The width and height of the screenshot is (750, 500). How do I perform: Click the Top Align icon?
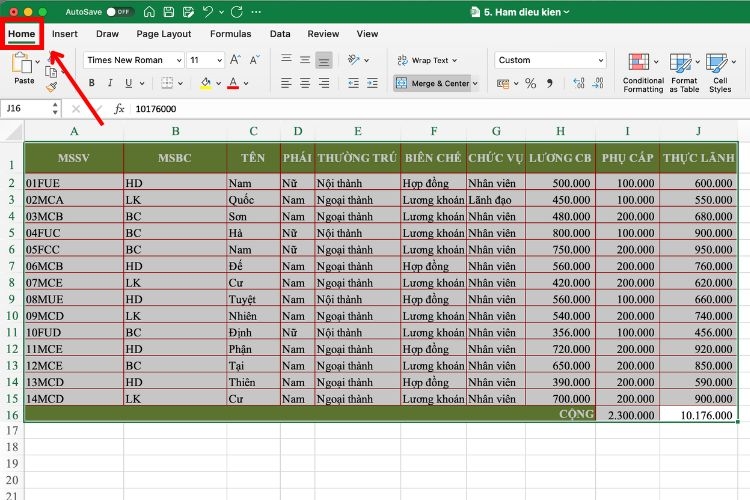pos(286,59)
